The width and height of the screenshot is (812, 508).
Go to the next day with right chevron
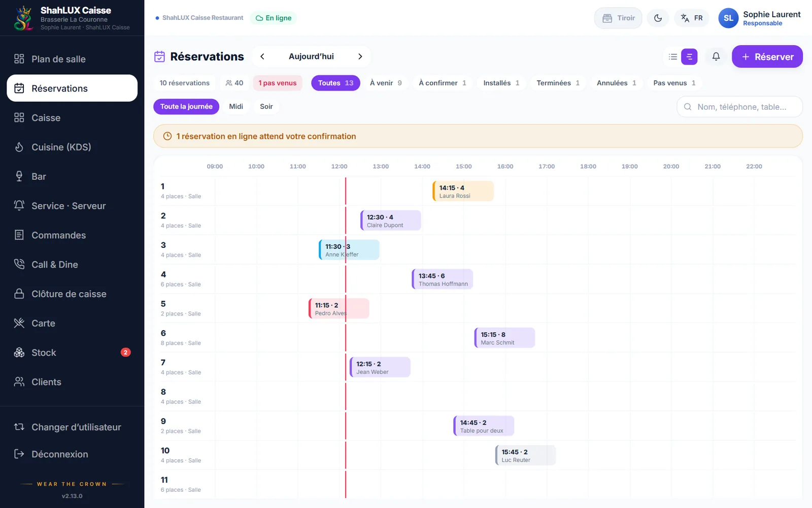[360, 56]
